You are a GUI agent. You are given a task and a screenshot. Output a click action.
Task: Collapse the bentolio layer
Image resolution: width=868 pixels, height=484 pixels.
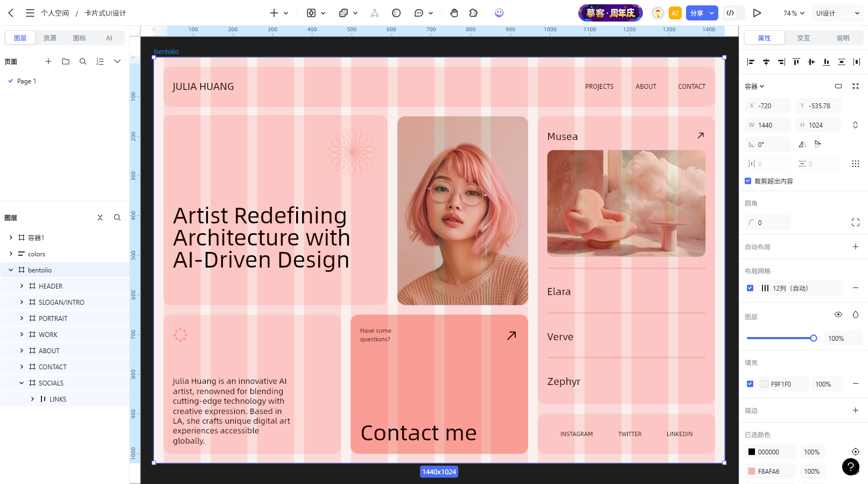(11, 270)
